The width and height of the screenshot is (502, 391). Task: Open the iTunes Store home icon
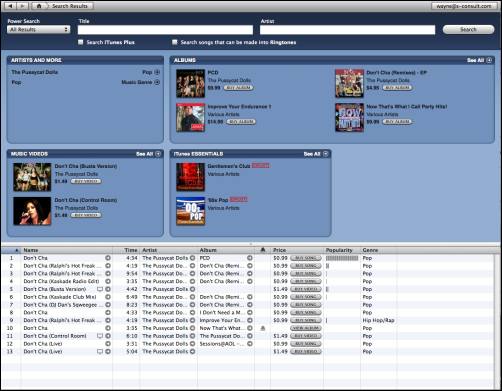[39, 6]
